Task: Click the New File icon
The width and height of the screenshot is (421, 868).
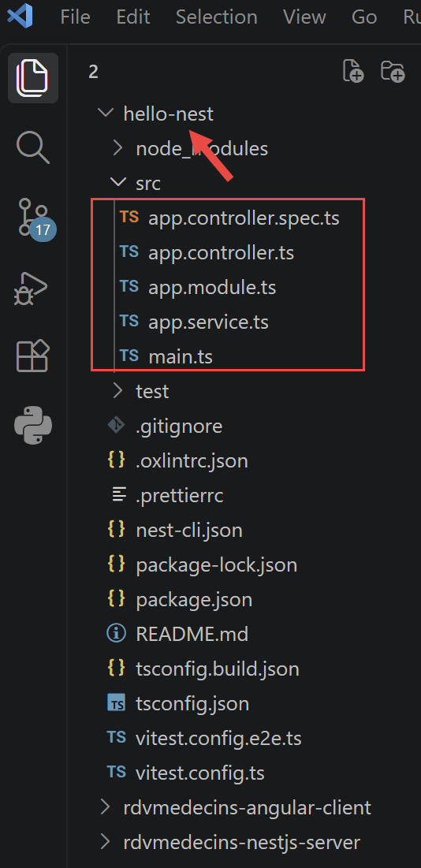Action: tap(353, 72)
